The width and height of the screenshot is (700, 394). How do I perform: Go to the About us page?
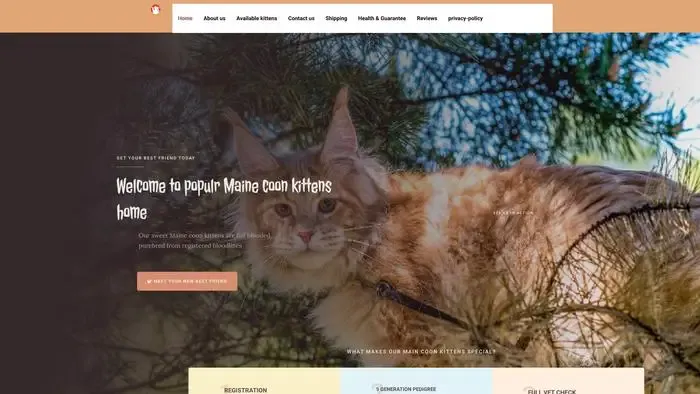(214, 18)
